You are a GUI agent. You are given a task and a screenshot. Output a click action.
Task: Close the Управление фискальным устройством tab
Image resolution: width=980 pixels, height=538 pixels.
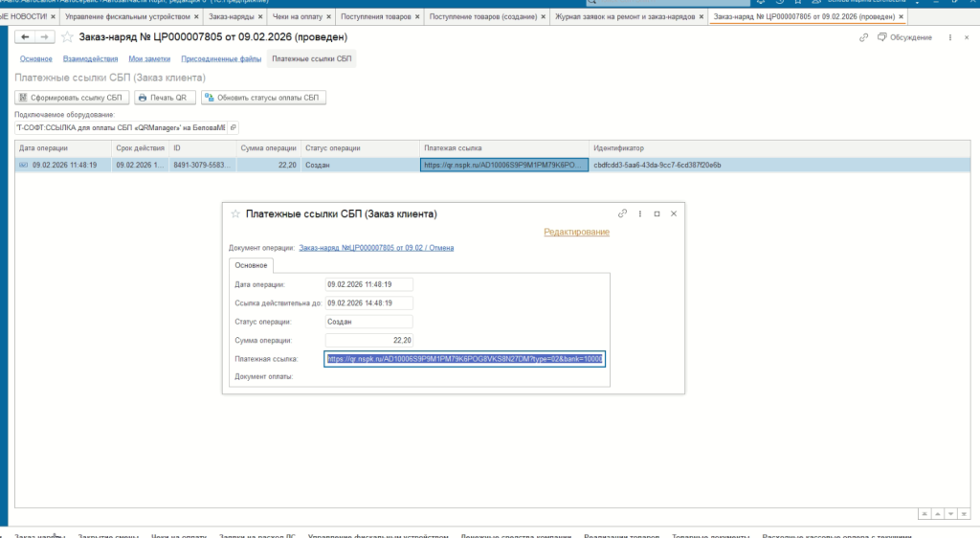[x=197, y=17]
